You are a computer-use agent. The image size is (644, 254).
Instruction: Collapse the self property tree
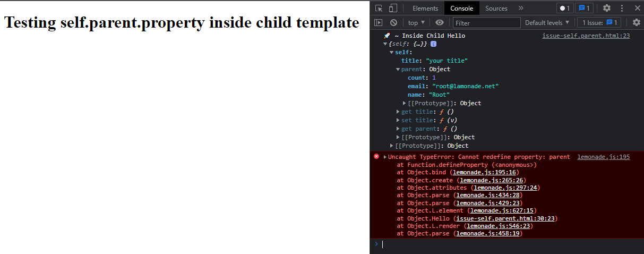pos(392,52)
